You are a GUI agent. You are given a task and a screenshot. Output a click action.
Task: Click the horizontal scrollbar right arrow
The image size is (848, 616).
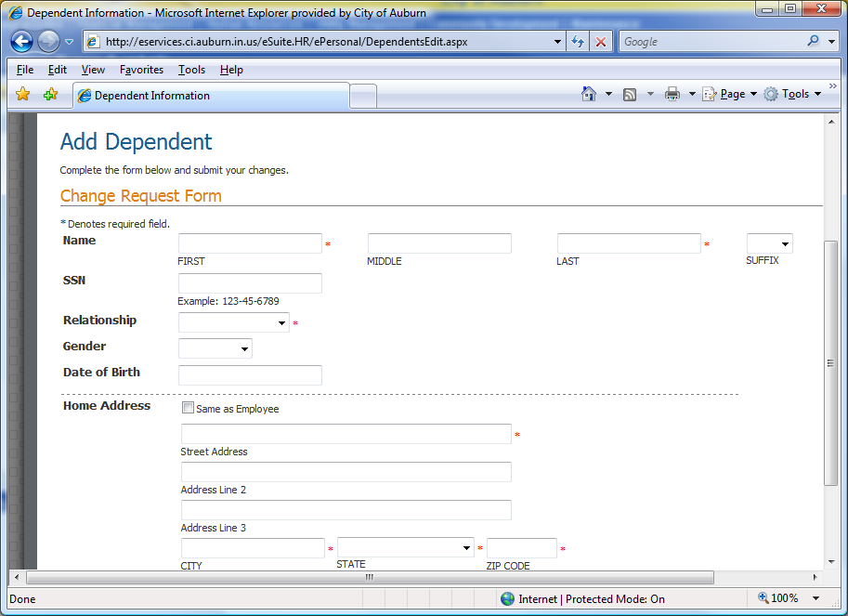point(815,577)
